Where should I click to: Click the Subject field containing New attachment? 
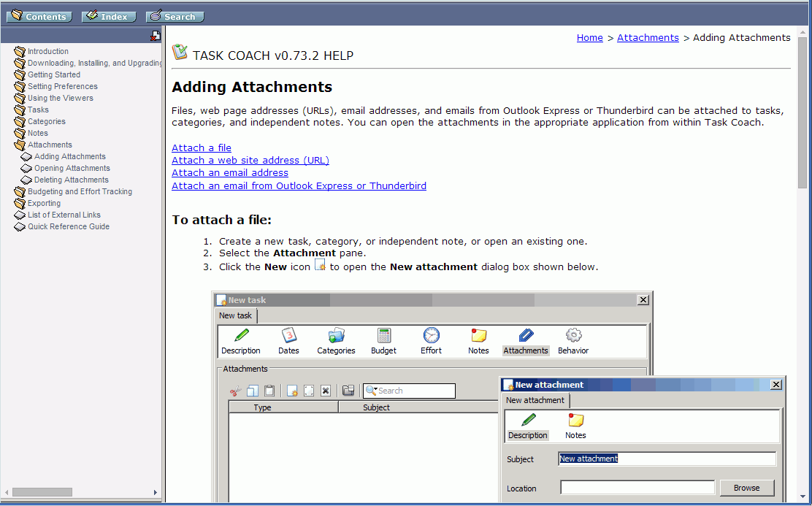667,459
